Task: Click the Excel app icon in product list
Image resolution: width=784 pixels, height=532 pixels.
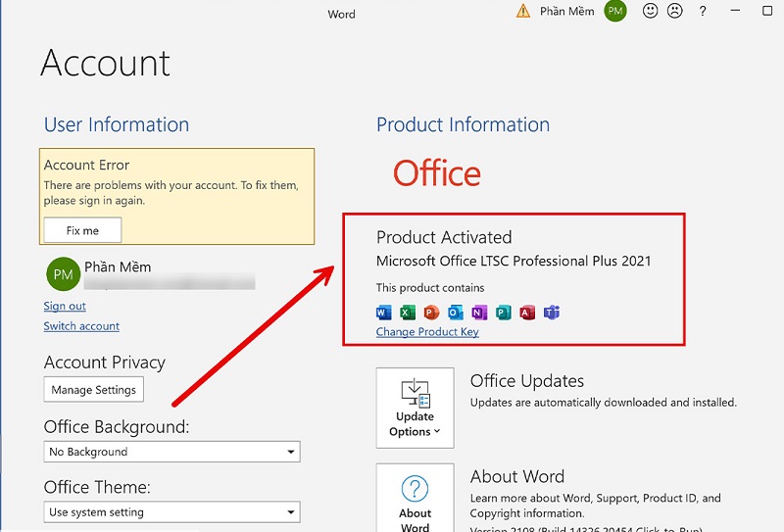Action: pos(408,313)
